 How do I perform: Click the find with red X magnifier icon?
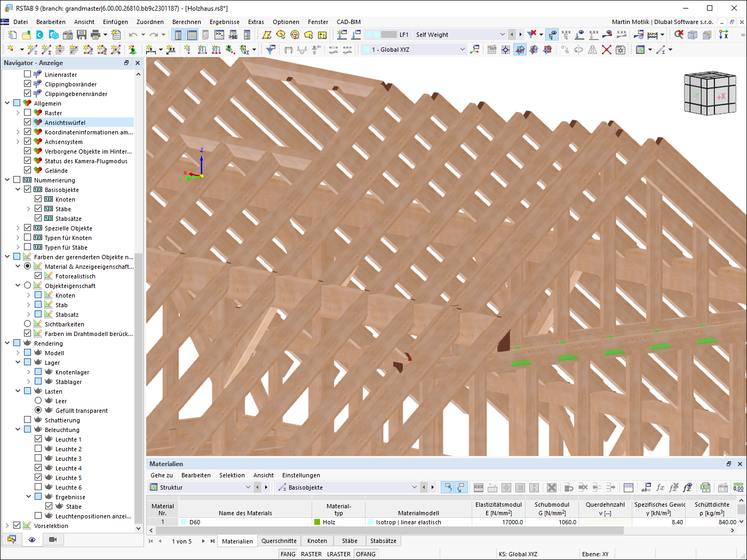click(679, 35)
